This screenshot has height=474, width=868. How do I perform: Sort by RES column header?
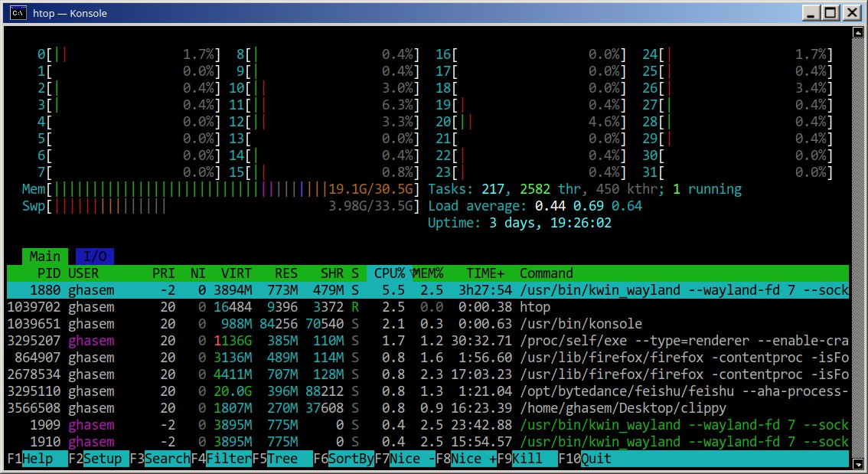click(286, 273)
